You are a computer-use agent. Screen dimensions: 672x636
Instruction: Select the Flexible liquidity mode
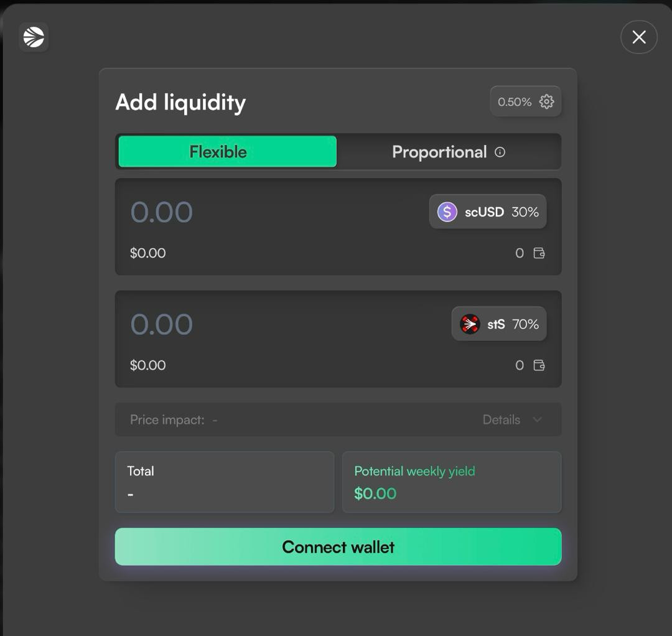click(x=227, y=152)
